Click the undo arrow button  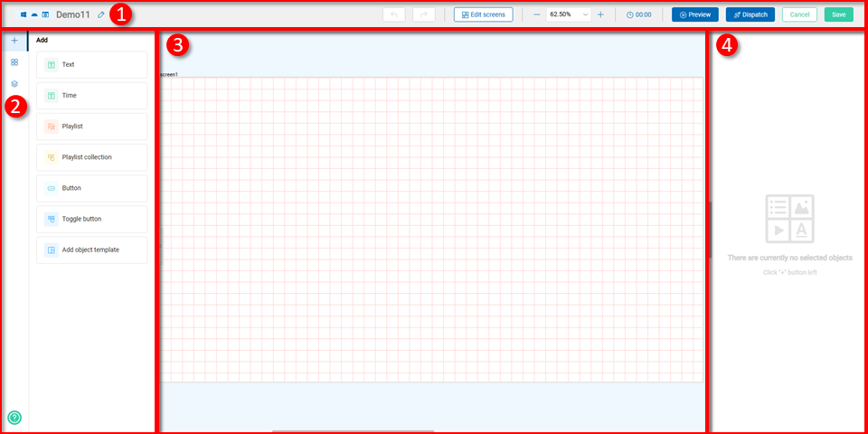point(393,14)
